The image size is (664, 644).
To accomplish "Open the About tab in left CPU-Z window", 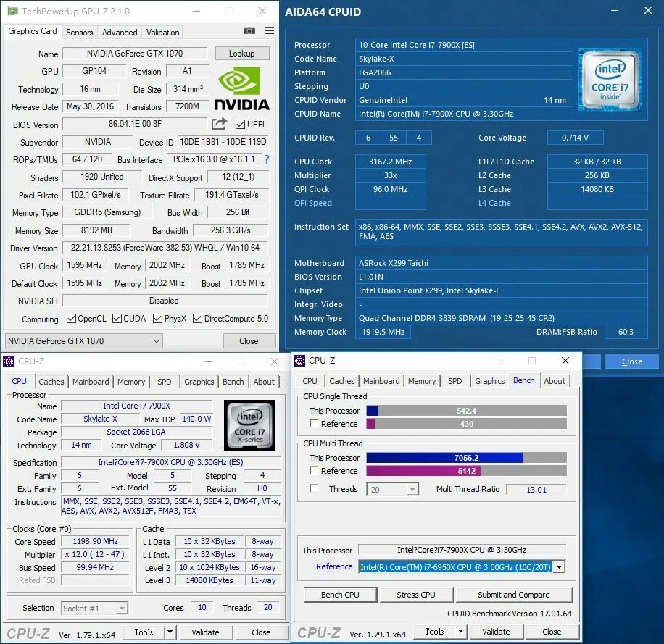I will point(264,382).
